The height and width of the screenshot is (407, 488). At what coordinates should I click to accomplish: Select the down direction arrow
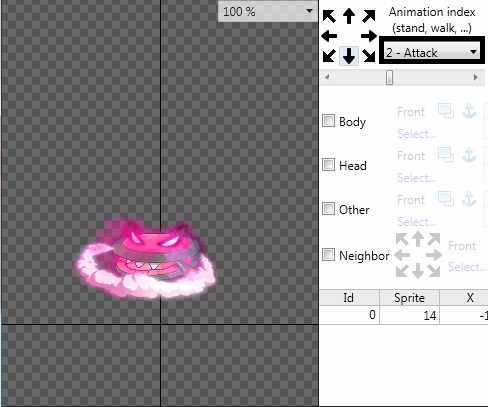click(x=349, y=55)
